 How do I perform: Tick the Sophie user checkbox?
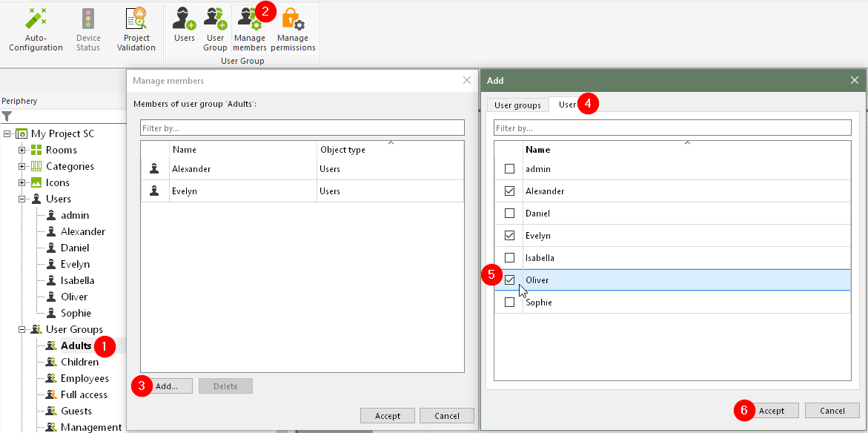point(509,303)
